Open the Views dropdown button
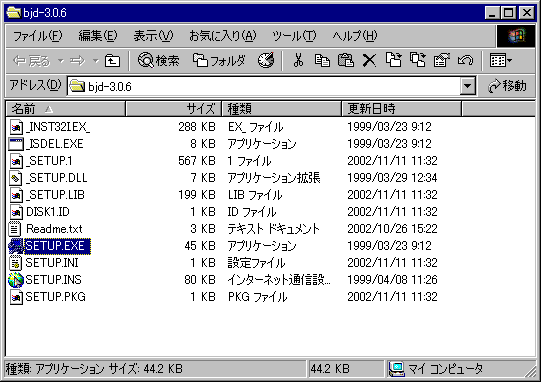This screenshot has width=541, height=382. (x=501, y=61)
